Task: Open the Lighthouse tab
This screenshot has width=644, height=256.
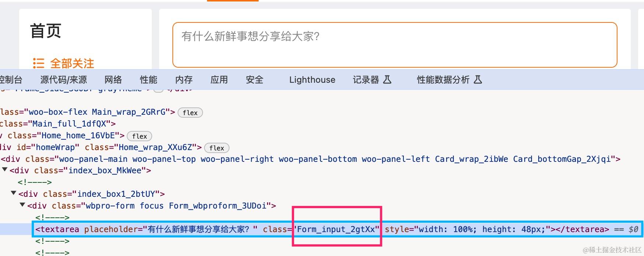Action: point(312,79)
